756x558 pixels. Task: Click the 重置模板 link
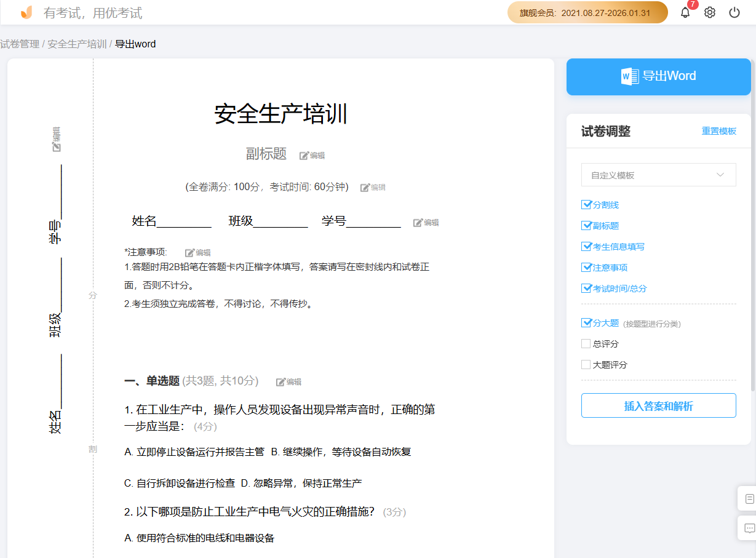[x=719, y=131]
